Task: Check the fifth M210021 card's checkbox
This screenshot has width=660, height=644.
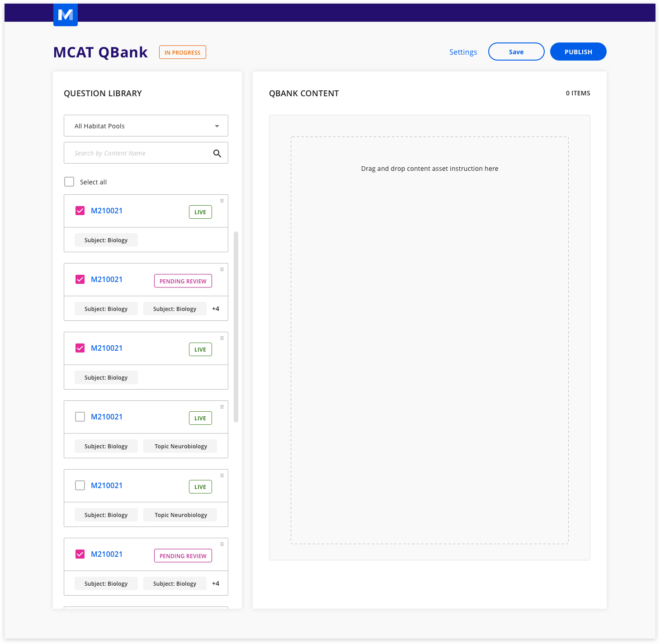Action: (x=80, y=485)
